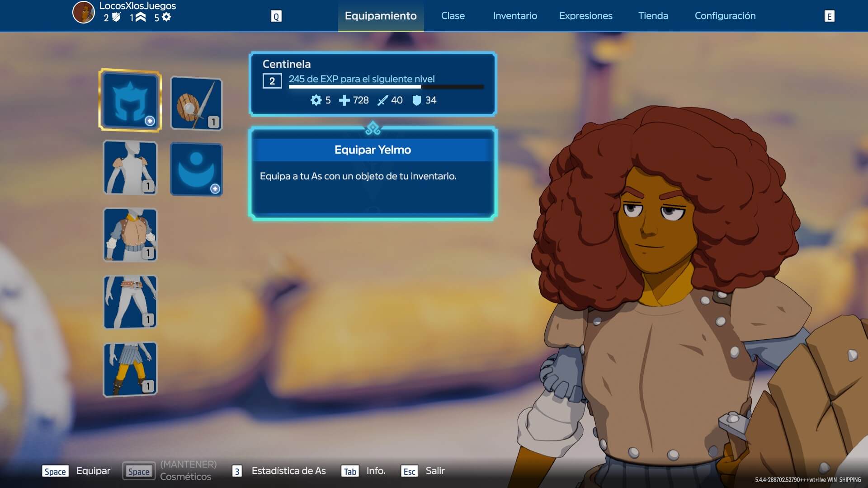Open the Configuración tab
This screenshot has height=488, width=868.
tap(725, 16)
